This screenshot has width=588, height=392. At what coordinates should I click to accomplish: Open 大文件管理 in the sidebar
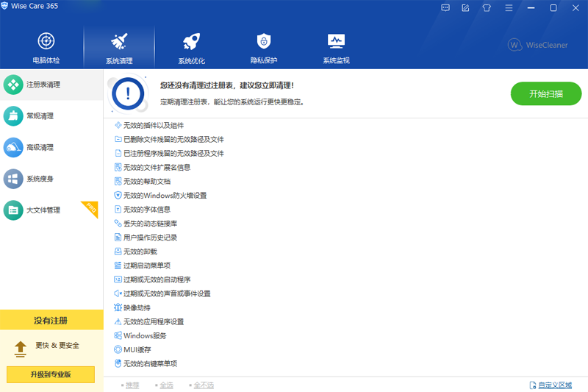43,210
